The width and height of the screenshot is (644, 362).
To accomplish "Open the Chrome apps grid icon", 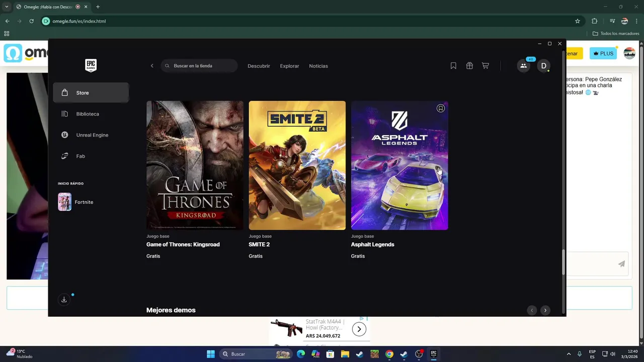I will click(x=7, y=34).
